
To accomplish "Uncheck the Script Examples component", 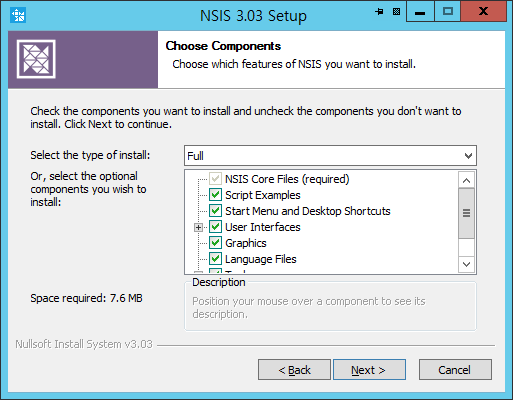I will pos(215,195).
